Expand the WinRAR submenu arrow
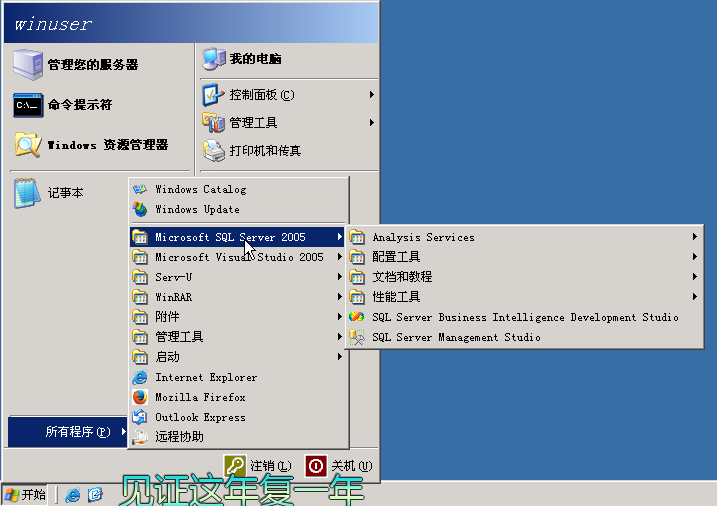Image resolution: width=717 pixels, height=506 pixels. point(340,297)
